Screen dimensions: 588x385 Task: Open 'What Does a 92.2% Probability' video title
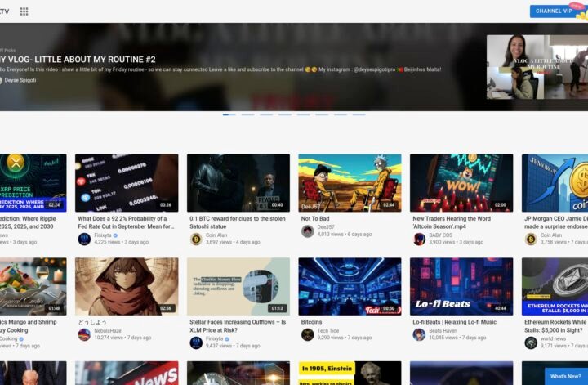tap(126, 222)
